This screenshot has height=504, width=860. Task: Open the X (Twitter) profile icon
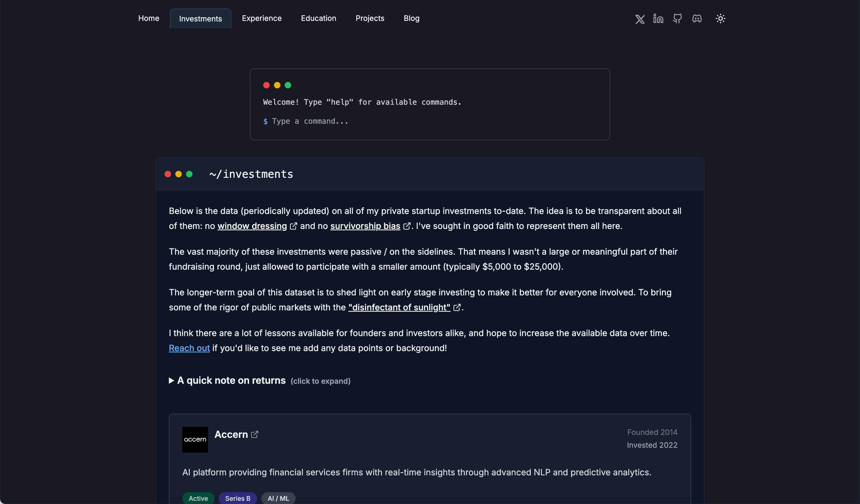click(x=640, y=19)
